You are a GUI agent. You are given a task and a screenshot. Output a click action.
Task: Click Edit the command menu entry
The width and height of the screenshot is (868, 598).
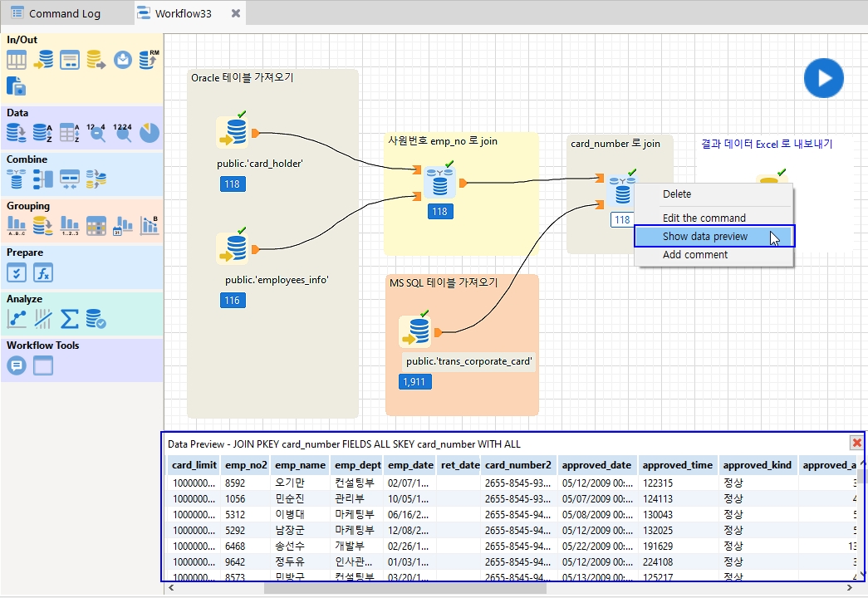click(704, 218)
